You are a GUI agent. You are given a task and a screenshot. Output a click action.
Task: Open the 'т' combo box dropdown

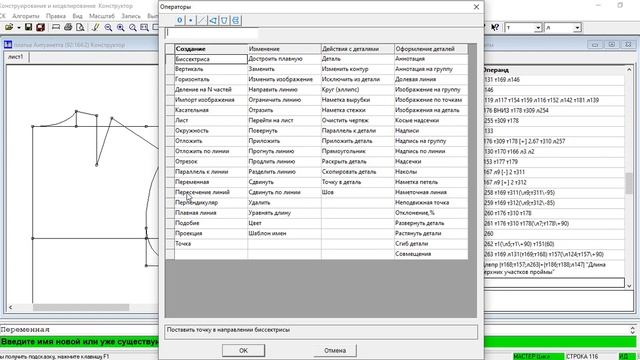click(538, 28)
